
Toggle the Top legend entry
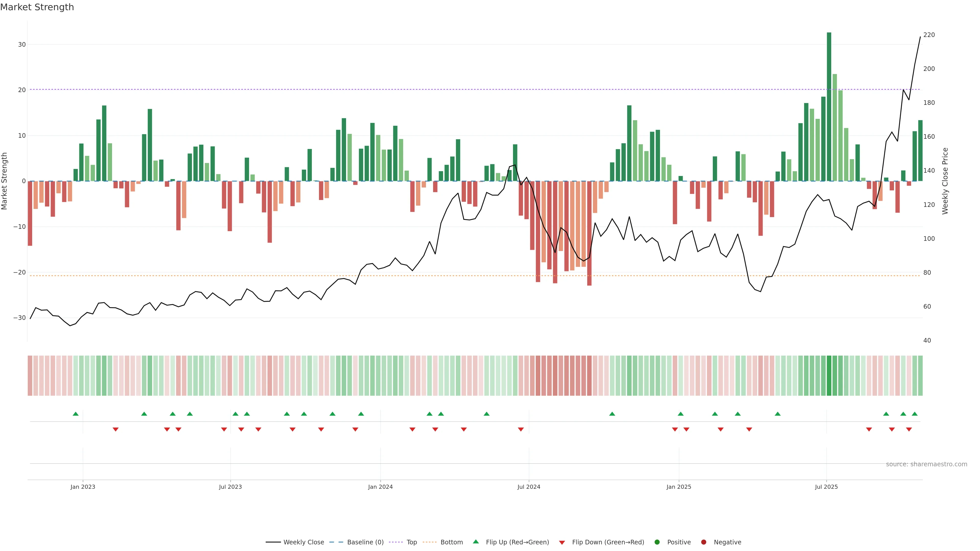[411, 542]
